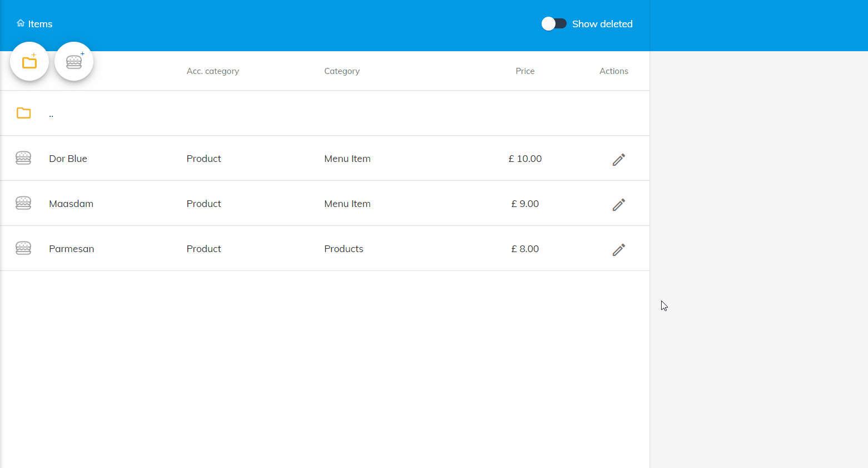Click the Acc. category column header
The width and height of the screenshot is (868, 468).
click(x=212, y=71)
